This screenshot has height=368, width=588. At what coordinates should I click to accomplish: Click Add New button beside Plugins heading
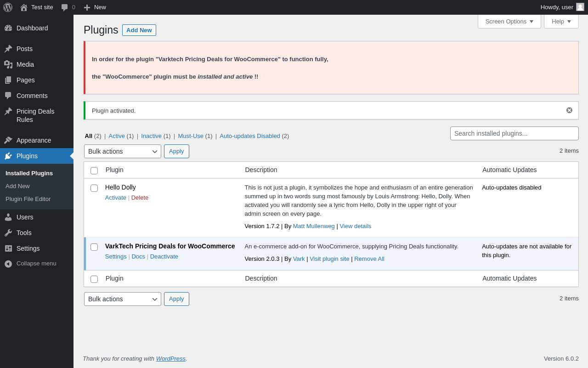tap(139, 30)
